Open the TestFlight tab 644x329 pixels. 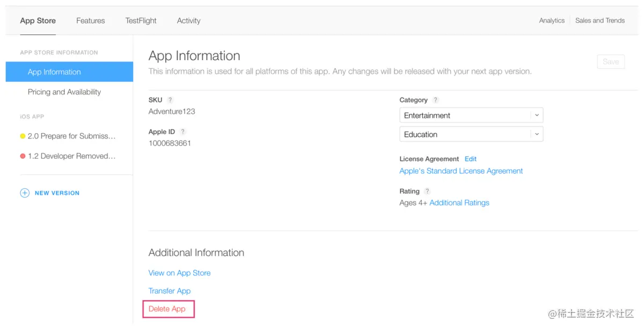coord(141,21)
